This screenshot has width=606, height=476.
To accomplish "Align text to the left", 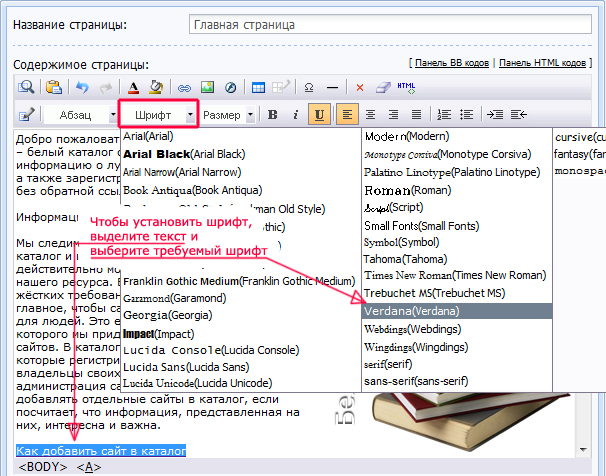I will click(347, 114).
